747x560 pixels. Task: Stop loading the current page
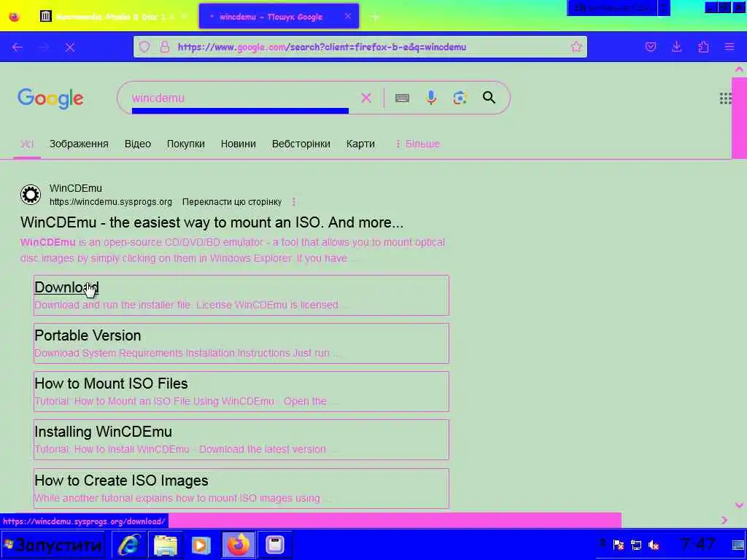click(x=70, y=47)
